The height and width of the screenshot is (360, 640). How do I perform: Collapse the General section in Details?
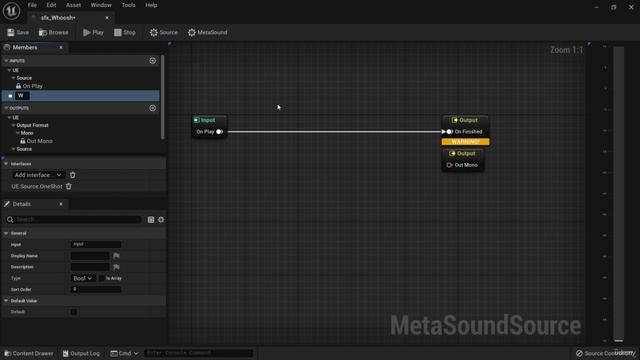pos(6,233)
